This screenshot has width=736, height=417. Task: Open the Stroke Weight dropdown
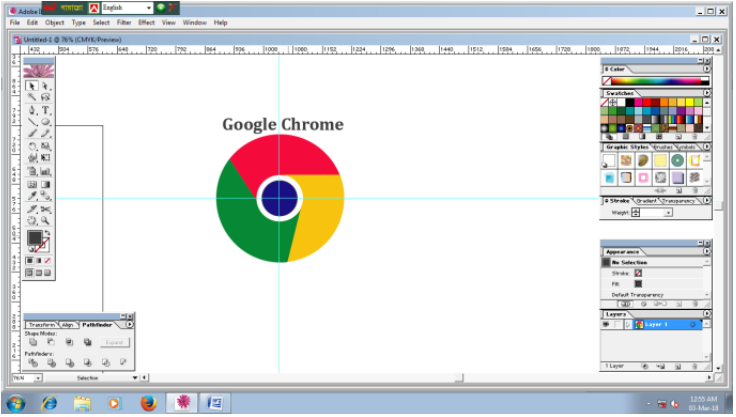(x=668, y=213)
